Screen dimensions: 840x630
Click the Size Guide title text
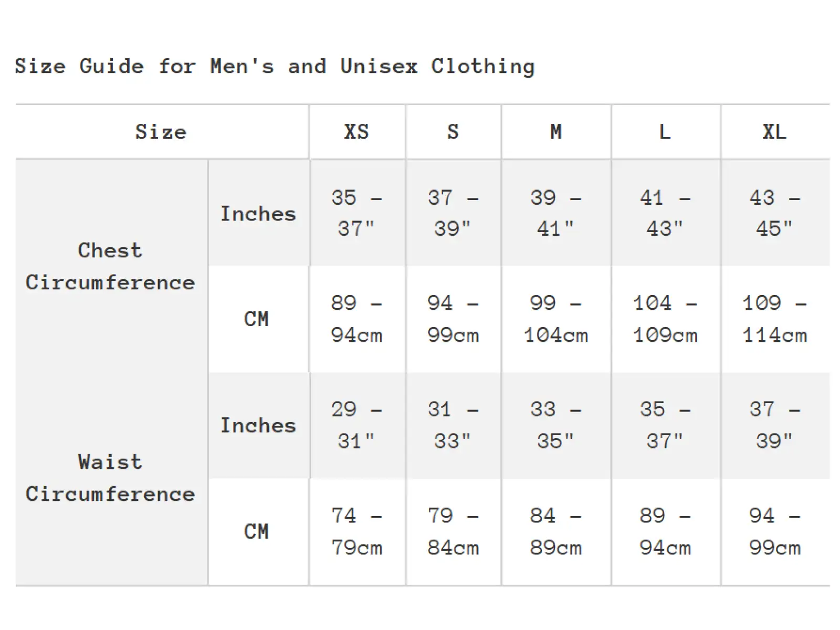click(275, 67)
